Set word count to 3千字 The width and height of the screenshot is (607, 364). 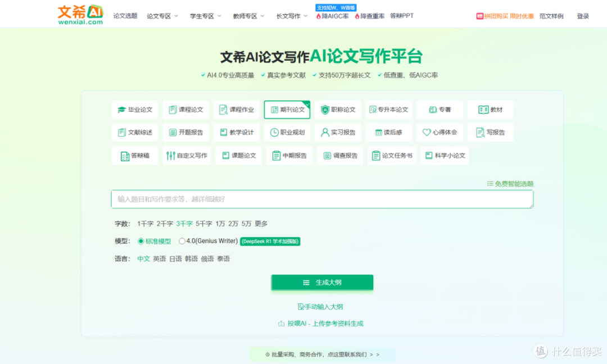coord(184,224)
